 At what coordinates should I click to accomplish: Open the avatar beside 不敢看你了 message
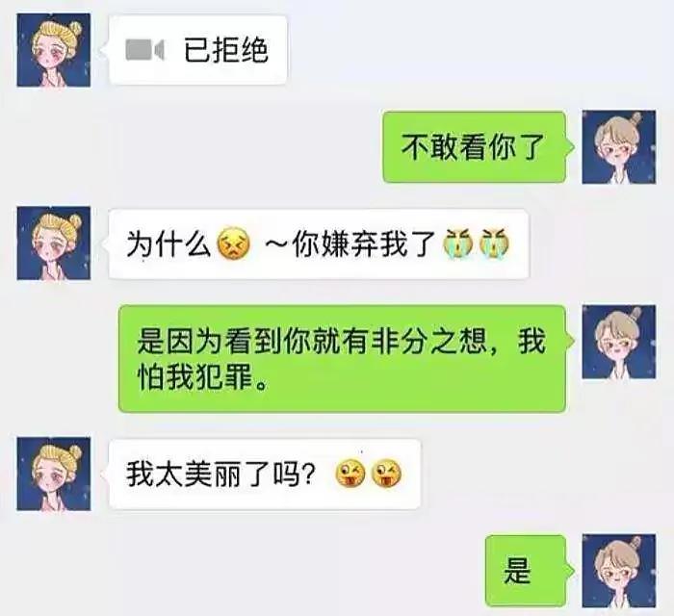point(619,147)
